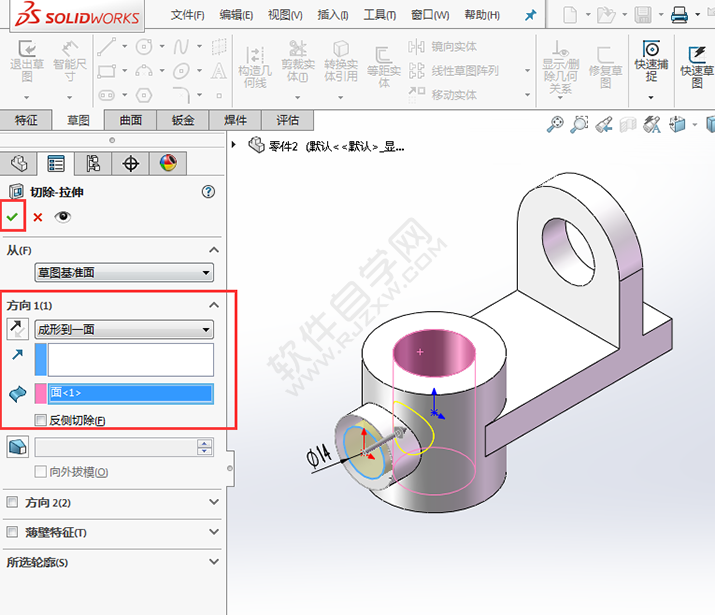Click the direction of extrusion input box
Screen dimensions: 715x615
coord(130,360)
